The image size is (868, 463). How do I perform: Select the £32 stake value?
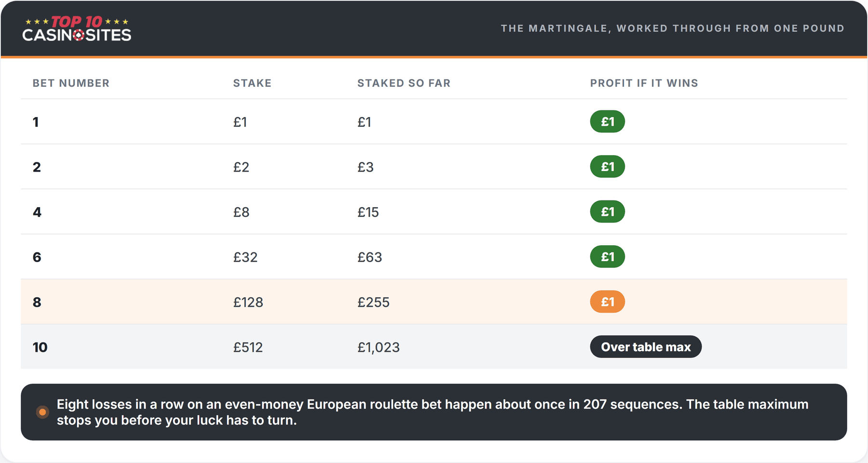[245, 257]
